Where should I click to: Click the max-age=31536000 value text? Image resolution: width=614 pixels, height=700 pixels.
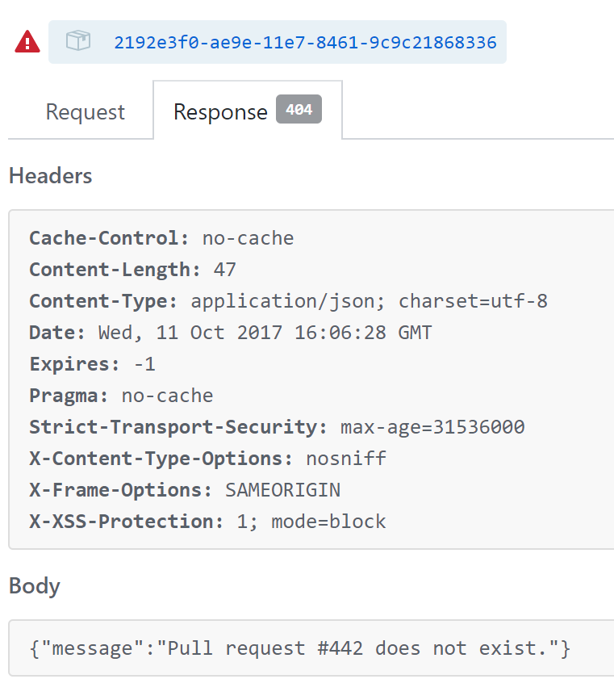click(x=432, y=427)
